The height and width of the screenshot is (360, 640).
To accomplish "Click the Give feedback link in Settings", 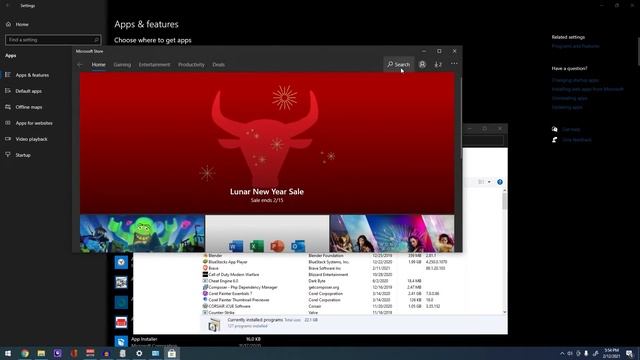I will coord(577,140).
